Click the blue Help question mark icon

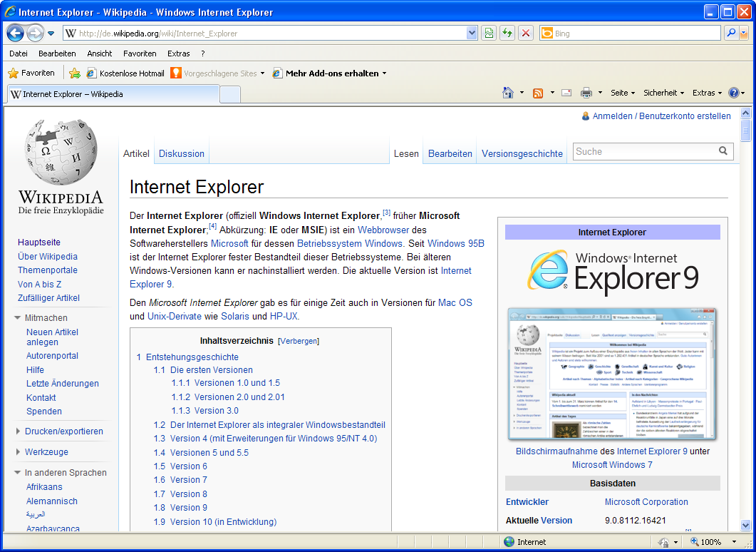[733, 93]
